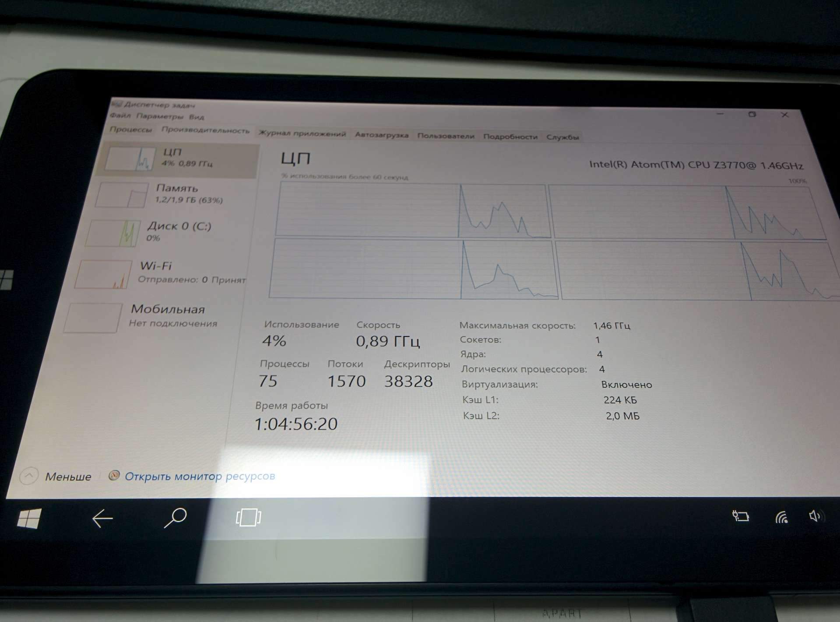Click the volume speaker tray icon
The height and width of the screenshot is (622, 840).
pyautogui.click(x=815, y=516)
